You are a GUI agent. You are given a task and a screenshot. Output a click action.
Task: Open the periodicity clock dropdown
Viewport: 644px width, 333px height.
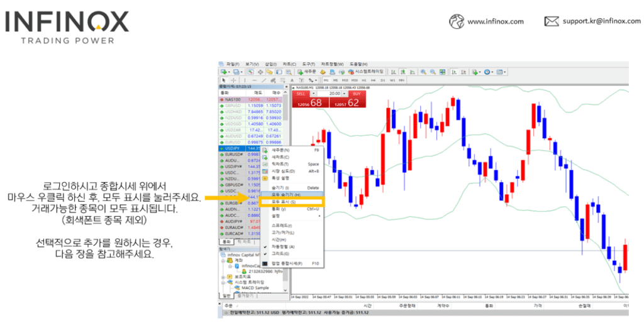pyautogui.click(x=487, y=72)
